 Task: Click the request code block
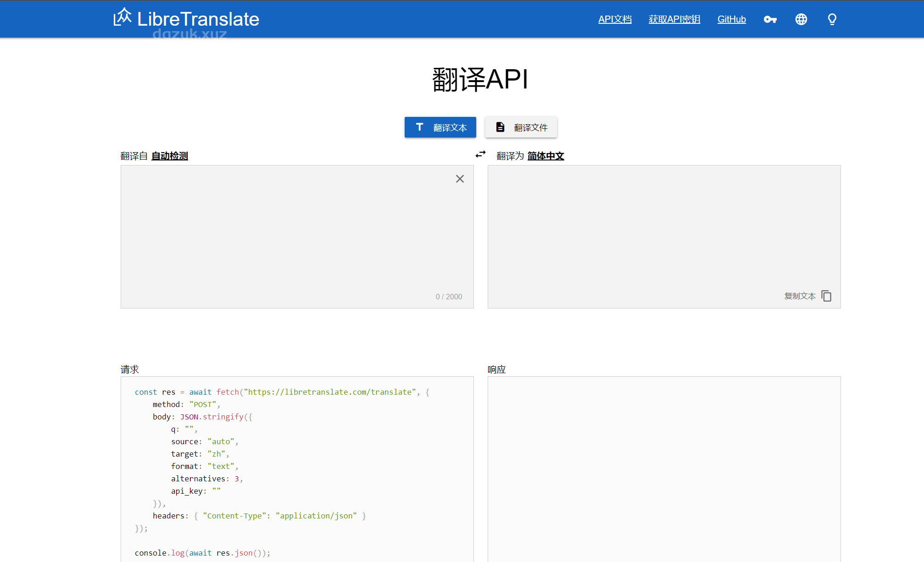click(297, 469)
